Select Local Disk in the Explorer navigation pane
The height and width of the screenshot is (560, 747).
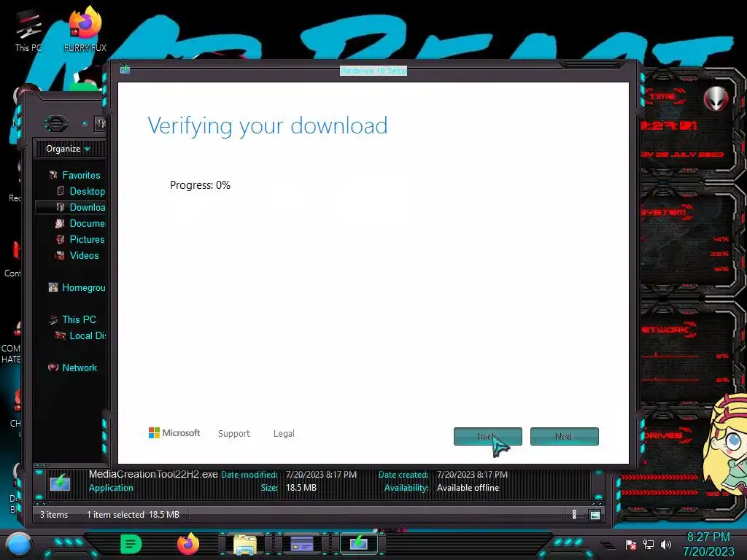(x=88, y=335)
